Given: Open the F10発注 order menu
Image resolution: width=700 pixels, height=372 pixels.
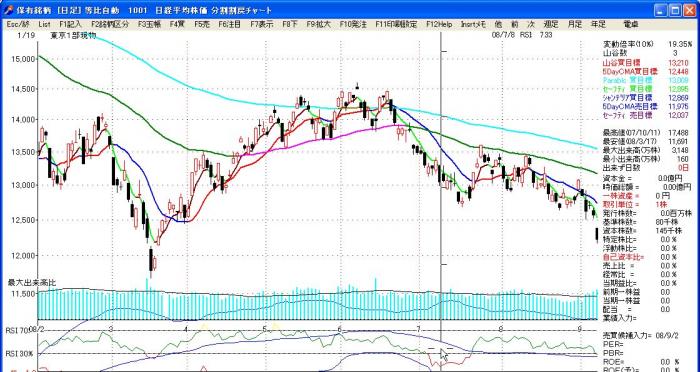Looking at the screenshot, I should tap(352, 25).
